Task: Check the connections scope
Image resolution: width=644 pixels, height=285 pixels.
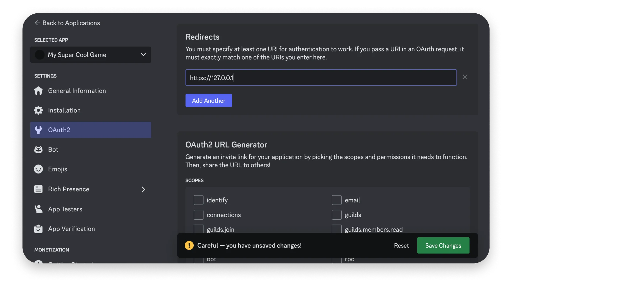Action: 199,215
